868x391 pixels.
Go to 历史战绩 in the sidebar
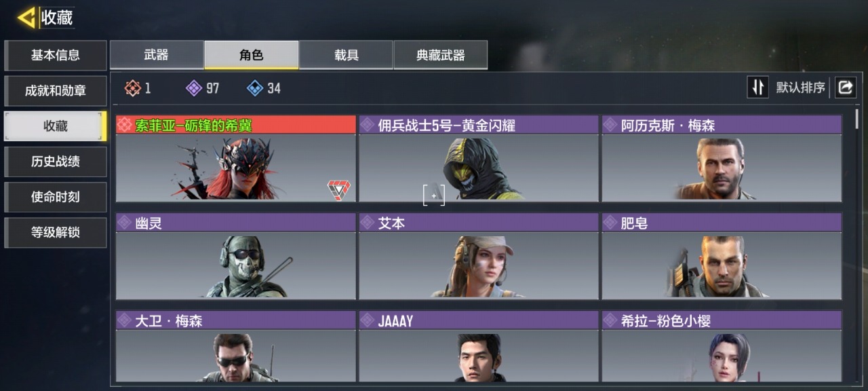[56, 162]
